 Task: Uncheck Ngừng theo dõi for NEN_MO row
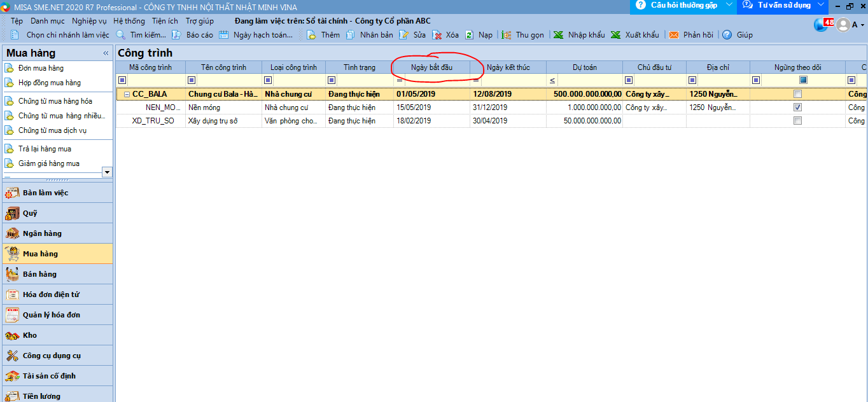pyautogui.click(x=797, y=107)
